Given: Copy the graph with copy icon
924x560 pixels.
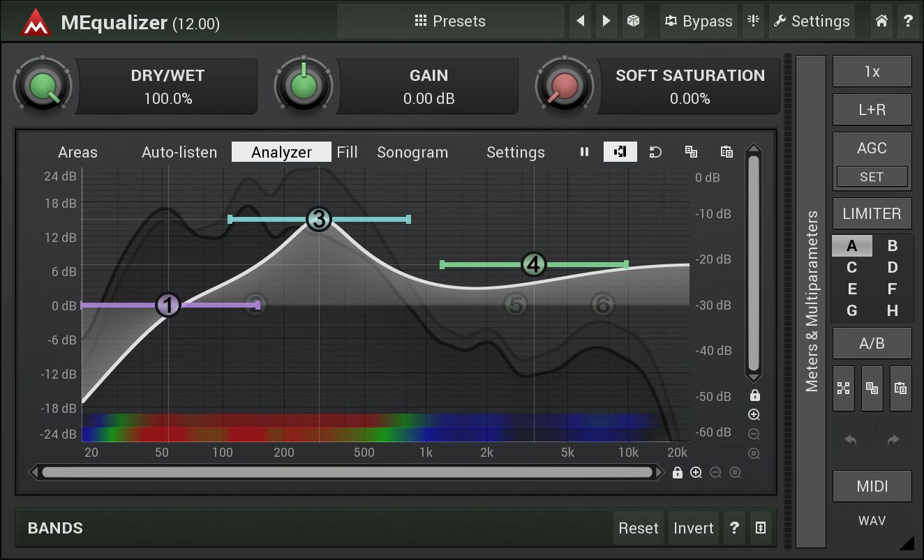Looking at the screenshot, I should 691,152.
